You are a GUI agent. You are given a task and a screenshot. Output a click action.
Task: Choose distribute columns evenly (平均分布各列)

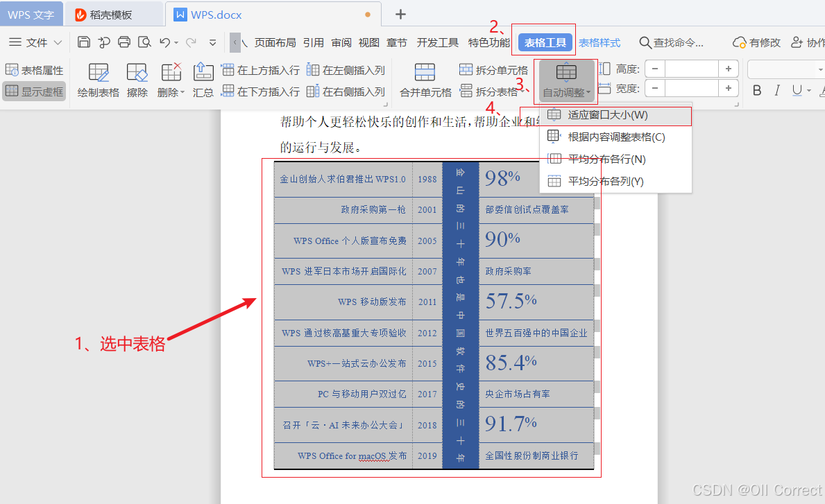point(615,182)
